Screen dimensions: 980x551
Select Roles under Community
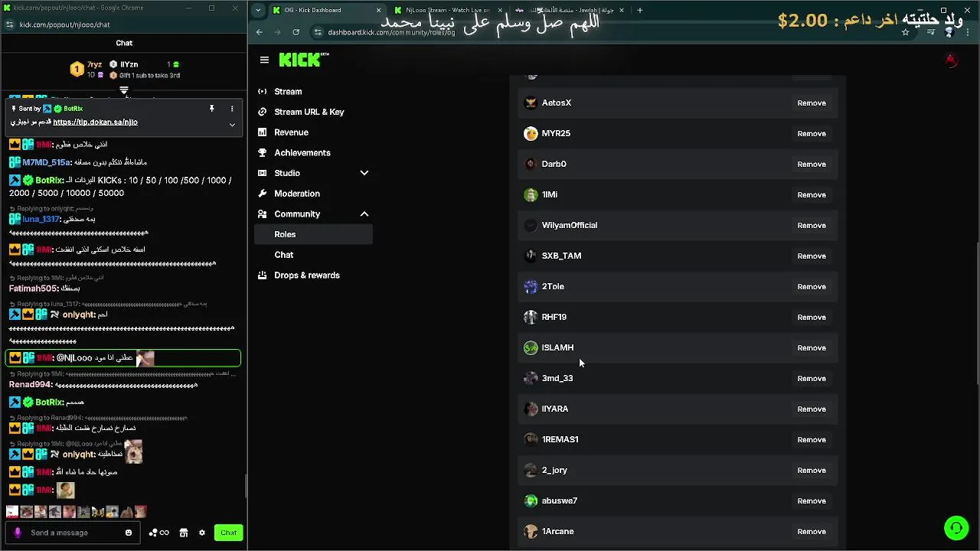coord(313,234)
